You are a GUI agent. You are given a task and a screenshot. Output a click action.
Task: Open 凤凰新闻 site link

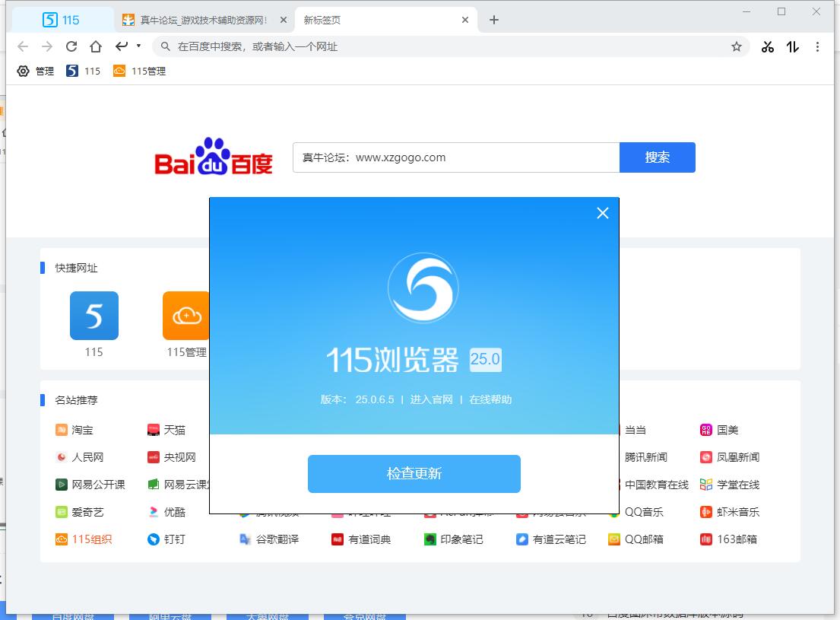pos(731,457)
